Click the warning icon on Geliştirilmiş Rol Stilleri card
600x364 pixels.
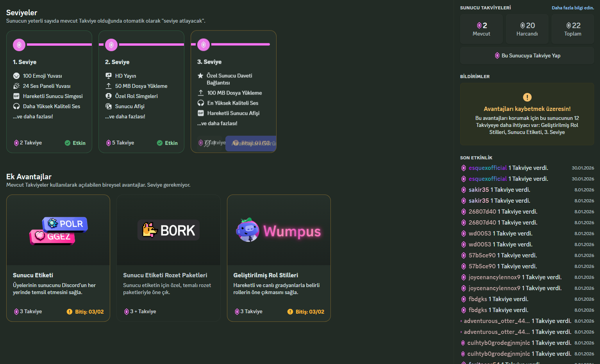[290, 312]
